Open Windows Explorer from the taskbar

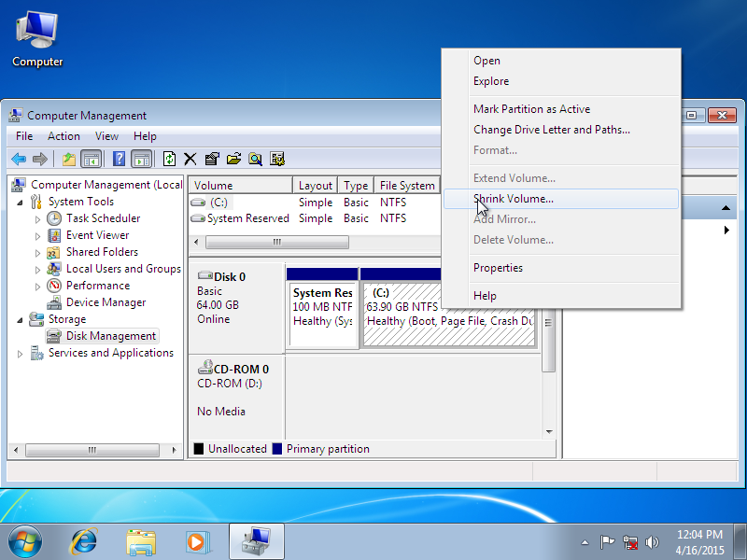coord(141,542)
